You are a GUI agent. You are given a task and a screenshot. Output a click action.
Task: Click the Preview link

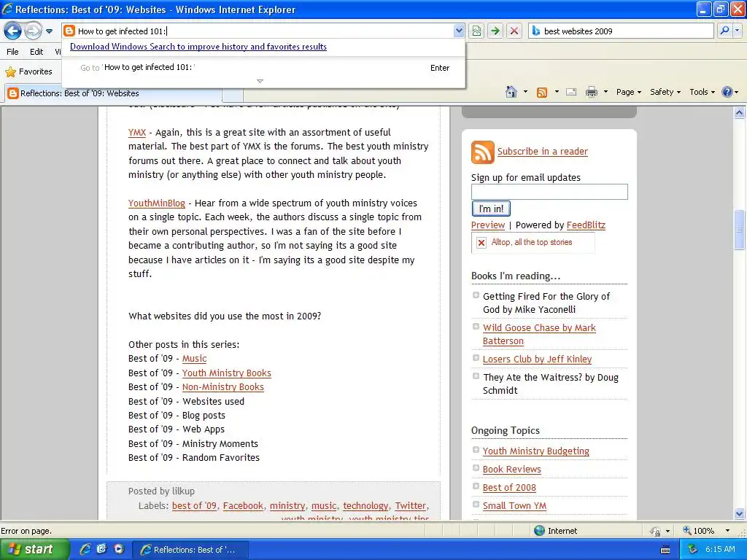[488, 225]
